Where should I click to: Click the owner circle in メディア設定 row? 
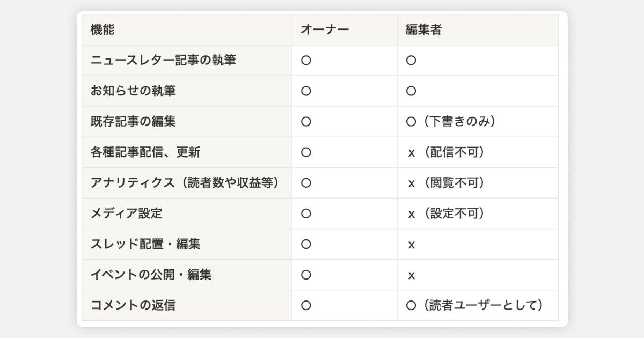(x=306, y=214)
